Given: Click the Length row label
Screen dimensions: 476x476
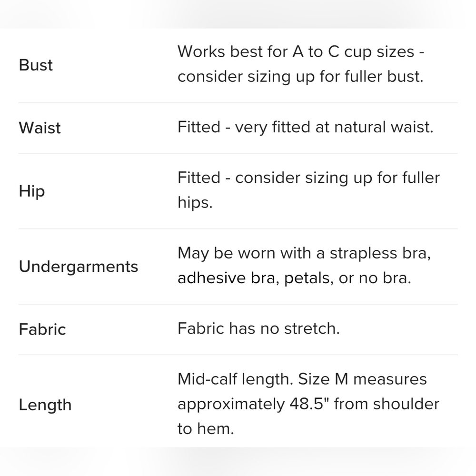Looking at the screenshot, I should 45,405.
